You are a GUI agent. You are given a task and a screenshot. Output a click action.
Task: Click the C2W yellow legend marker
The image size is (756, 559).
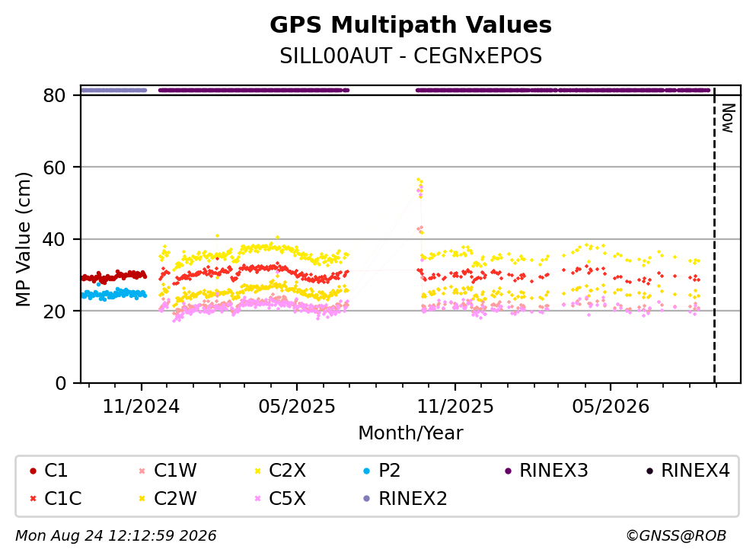tap(142, 499)
